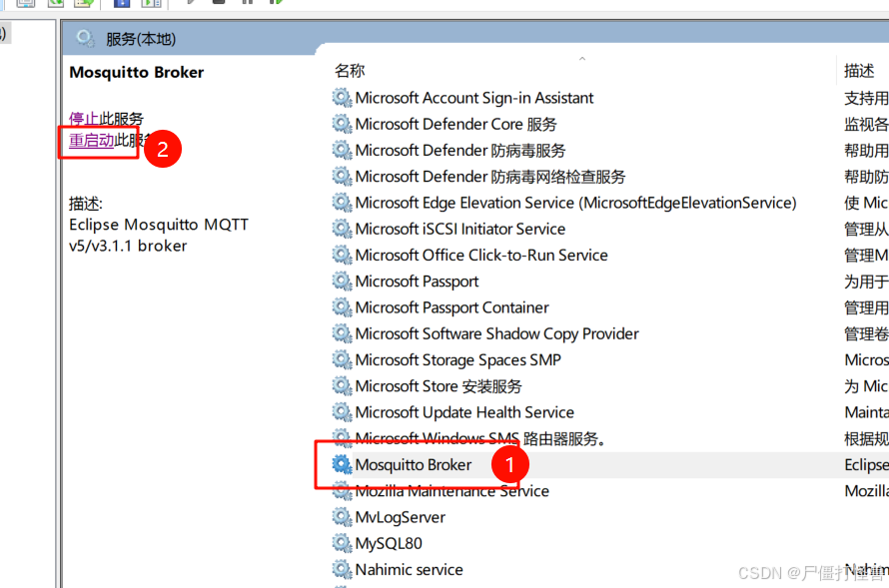Click the gear icon next to MySQL80

pyautogui.click(x=342, y=543)
